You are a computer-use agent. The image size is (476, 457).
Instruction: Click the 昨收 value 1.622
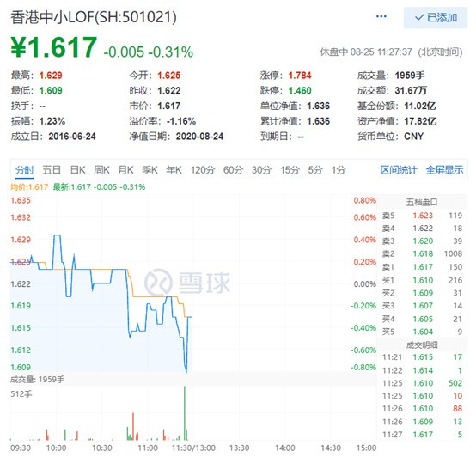pos(169,90)
